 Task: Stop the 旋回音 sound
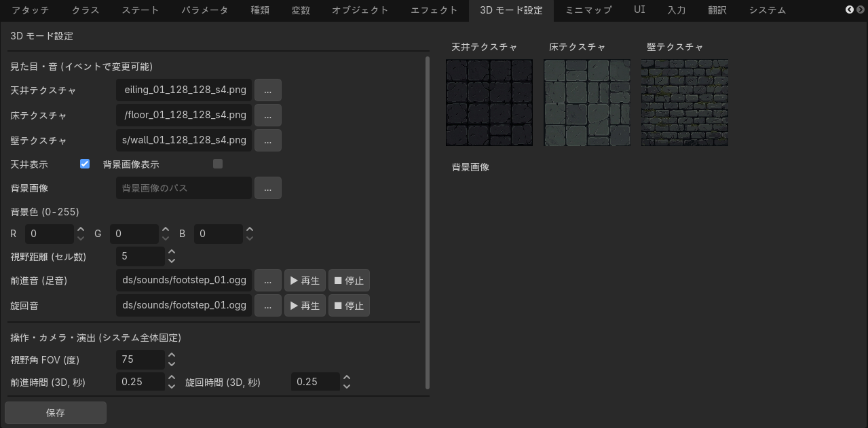[x=349, y=305]
